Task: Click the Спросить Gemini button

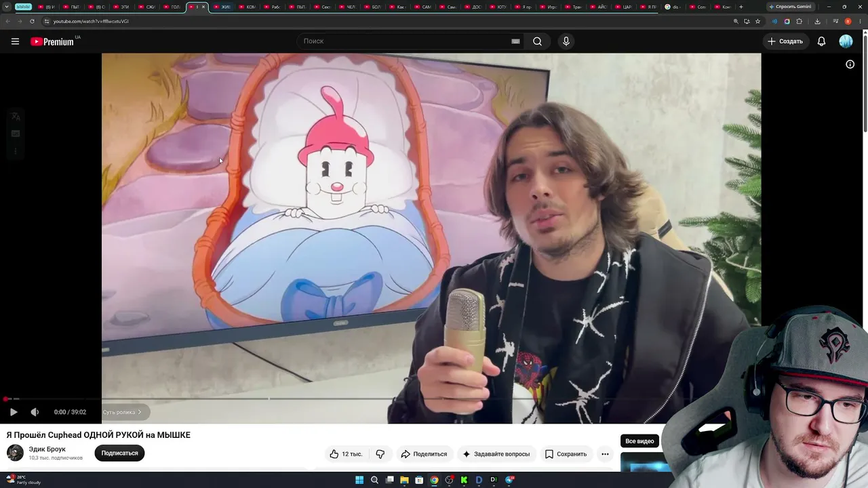Action: 791,7
